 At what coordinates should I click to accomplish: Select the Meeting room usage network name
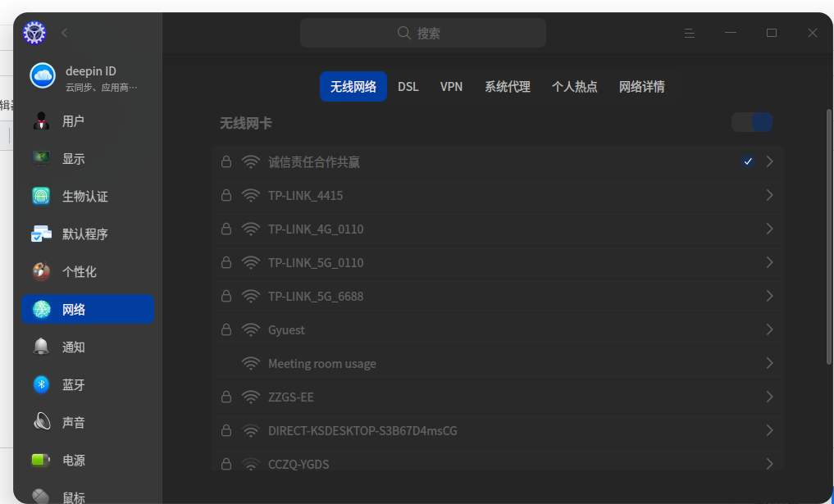pos(322,364)
